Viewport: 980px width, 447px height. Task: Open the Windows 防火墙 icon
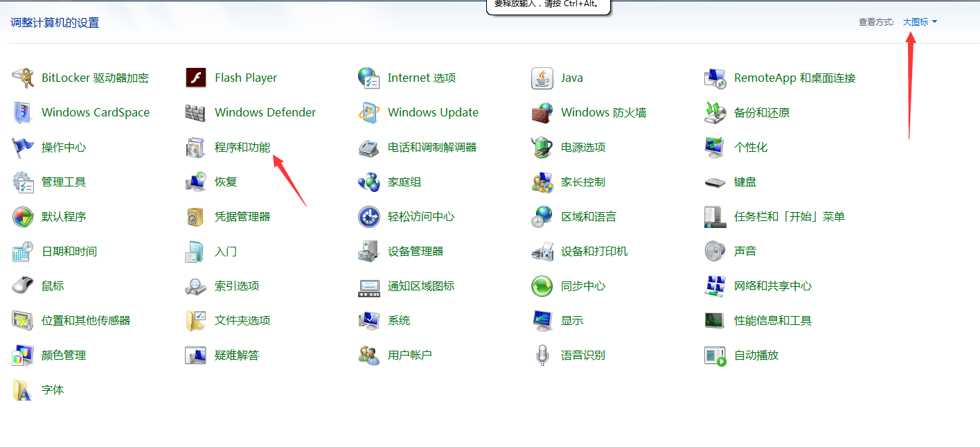(542, 112)
